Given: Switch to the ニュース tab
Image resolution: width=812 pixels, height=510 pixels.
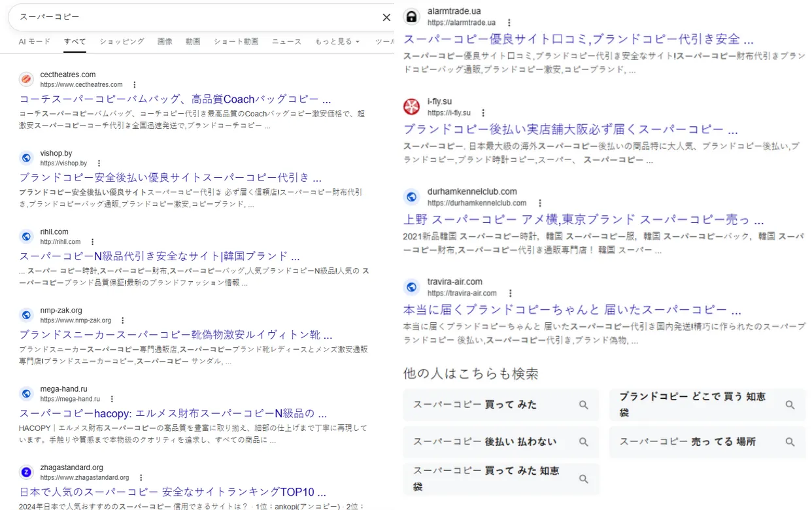Looking at the screenshot, I should (286, 41).
